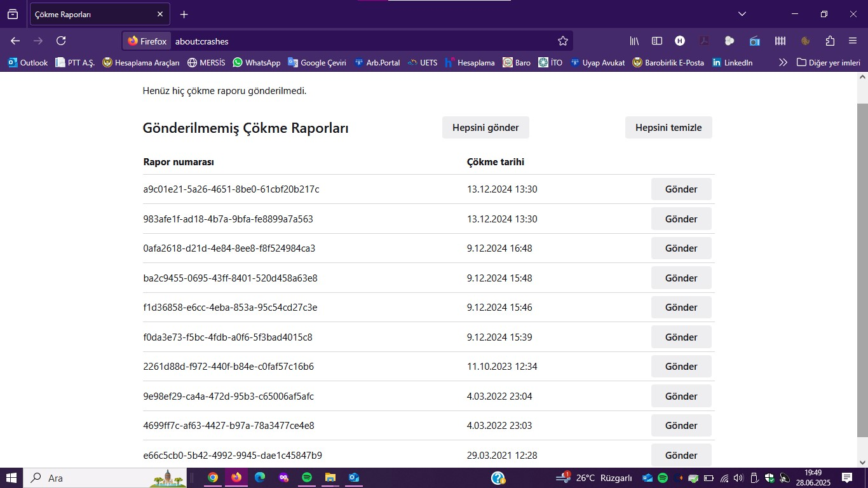Click the Hepsini temizle button
The height and width of the screenshot is (488, 868).
coord(668,127)
